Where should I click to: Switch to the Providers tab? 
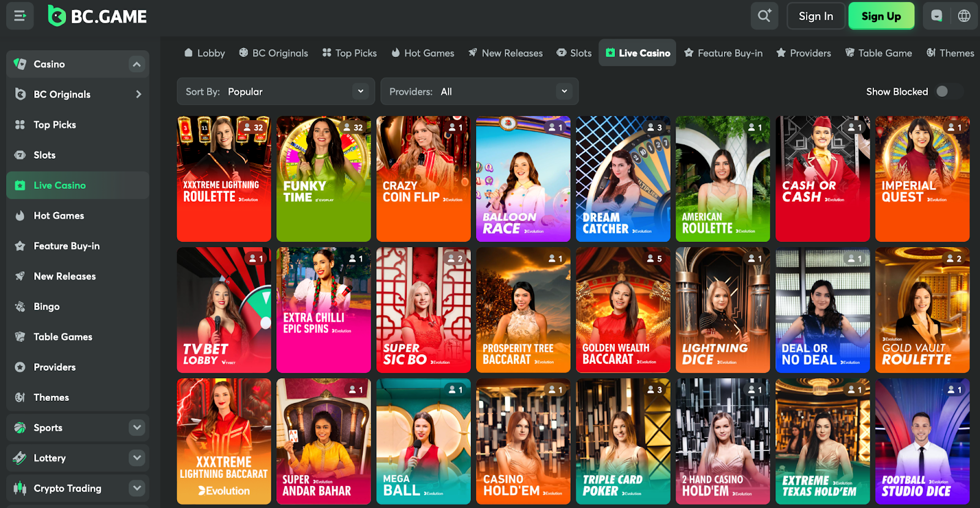pos(804,53)
